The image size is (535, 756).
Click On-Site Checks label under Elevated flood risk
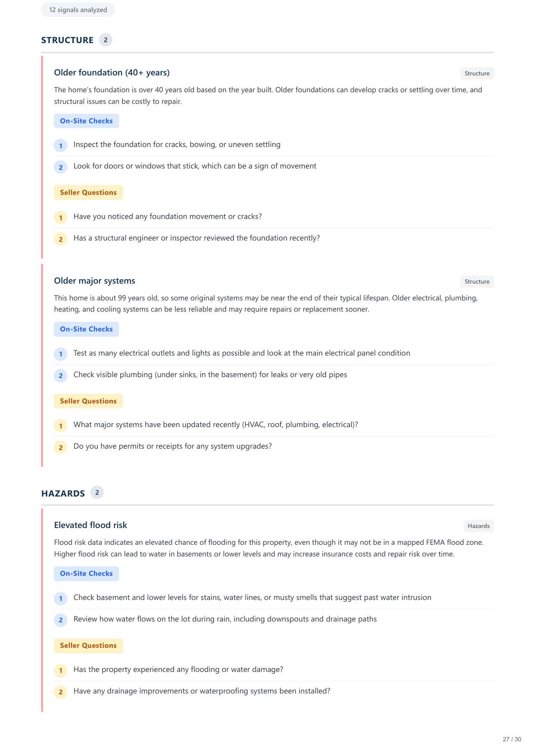tap(86, 574)
